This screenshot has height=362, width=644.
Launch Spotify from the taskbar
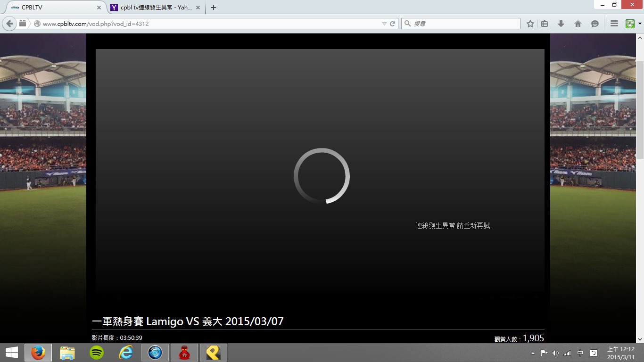(x=97, y=353)
